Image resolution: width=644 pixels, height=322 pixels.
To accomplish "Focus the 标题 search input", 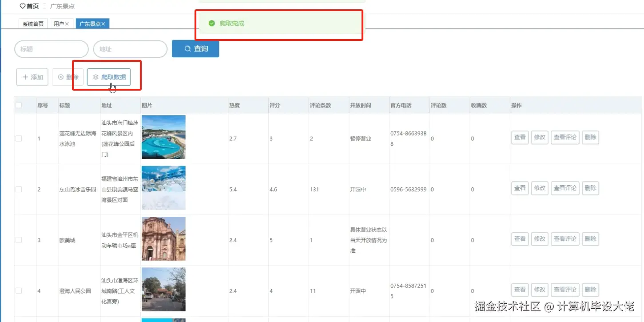I will click(52, 49).
